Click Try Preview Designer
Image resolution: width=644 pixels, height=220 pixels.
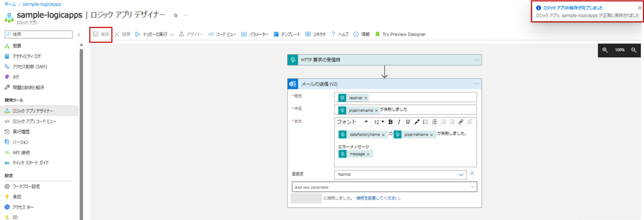point(400,34)
